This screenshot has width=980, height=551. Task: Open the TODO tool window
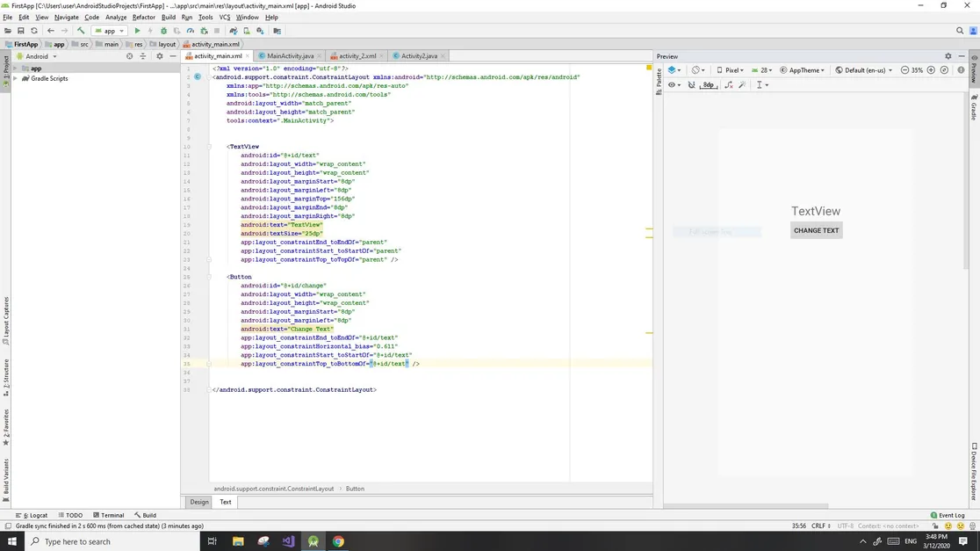point(70,515)
